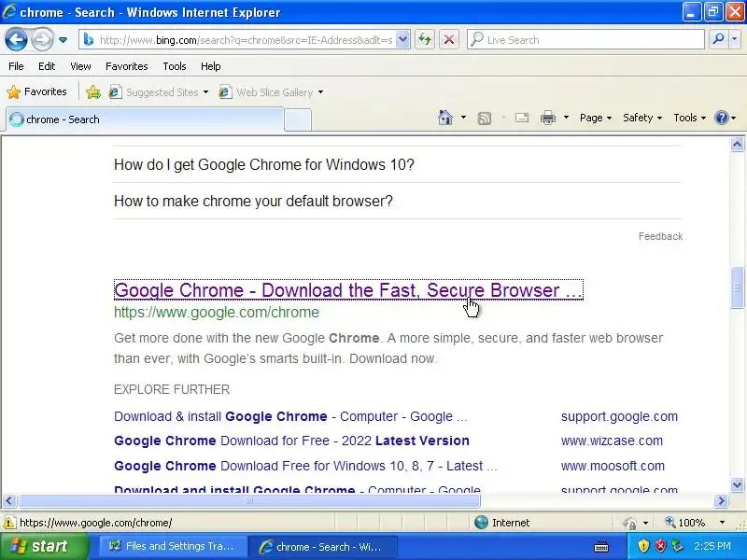Image resolution: width=747 pixels, height=560 pixels.
Task: Select the chrome - Search tab
Action: [x=146, y=119]
